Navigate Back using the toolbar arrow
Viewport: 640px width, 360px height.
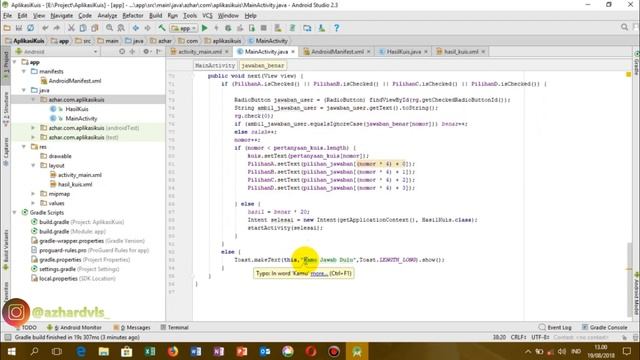136,28
